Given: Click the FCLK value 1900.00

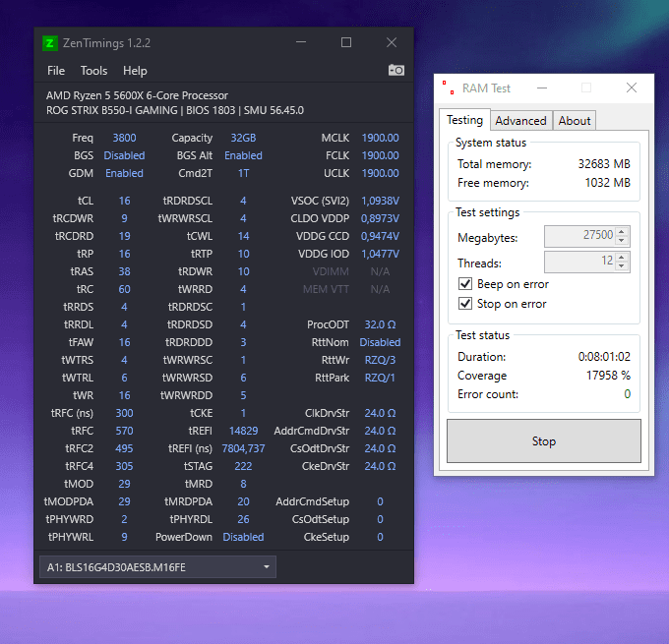Looking at the screenshot, I should click(x=380, y=155).
